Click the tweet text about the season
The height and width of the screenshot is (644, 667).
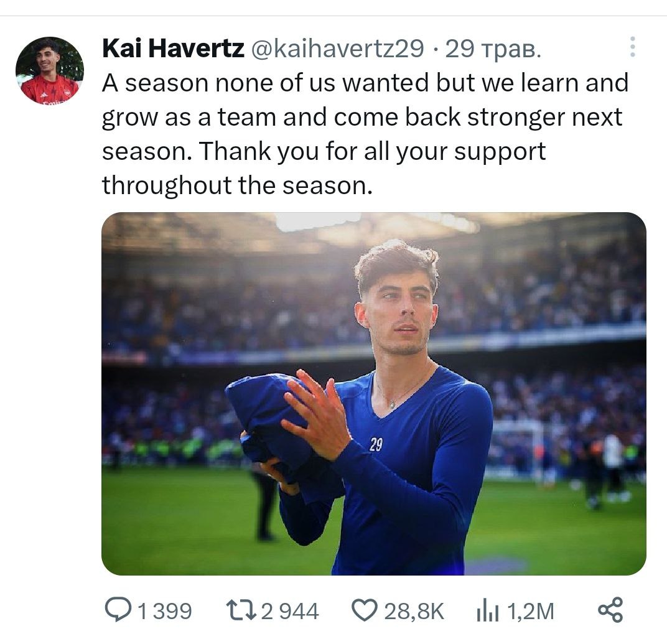(x=365, y=134)
